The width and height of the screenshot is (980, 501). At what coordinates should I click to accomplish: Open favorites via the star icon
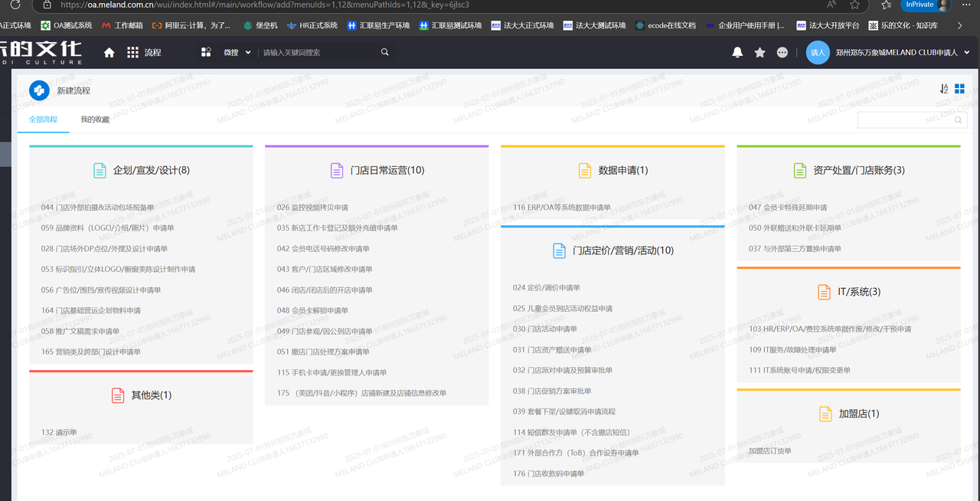759,53
